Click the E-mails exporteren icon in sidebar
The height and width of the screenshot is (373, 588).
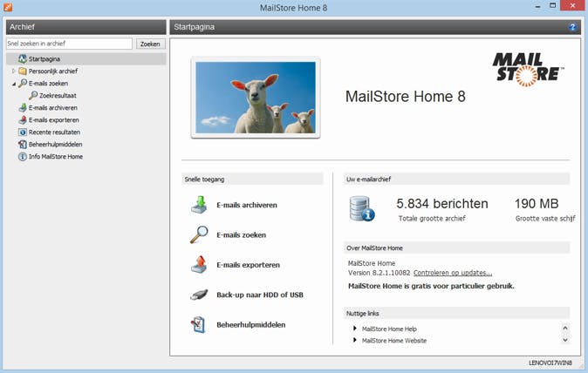(x=23, y=120)
